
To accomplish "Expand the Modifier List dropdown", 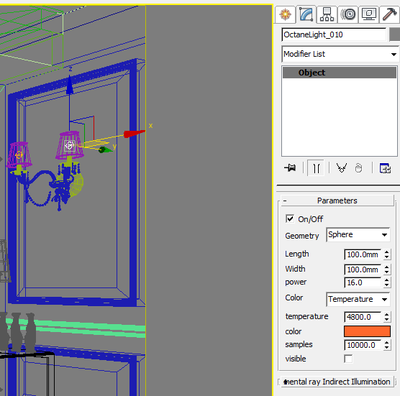I will click(x=340, y=54).
